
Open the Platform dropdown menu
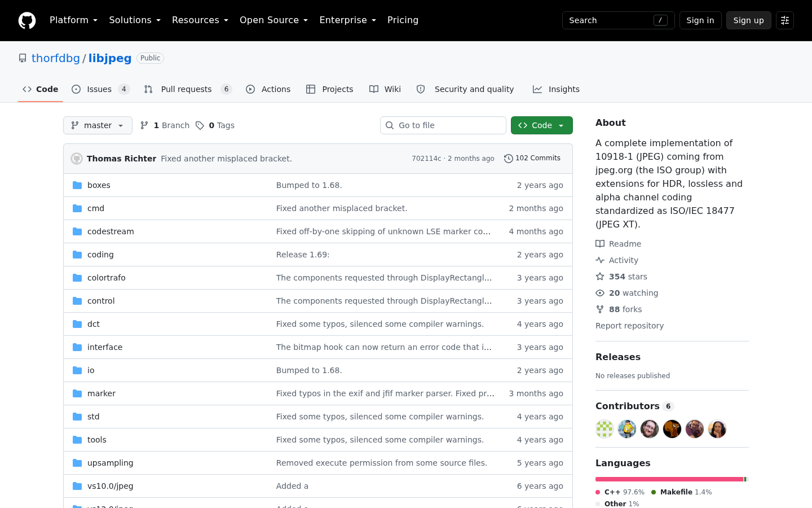coord(73,20)
